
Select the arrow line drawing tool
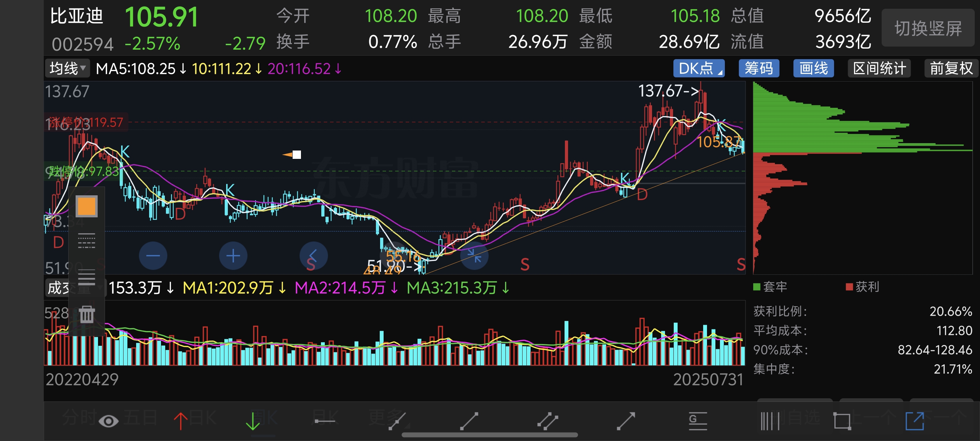(x=626, y=421)
